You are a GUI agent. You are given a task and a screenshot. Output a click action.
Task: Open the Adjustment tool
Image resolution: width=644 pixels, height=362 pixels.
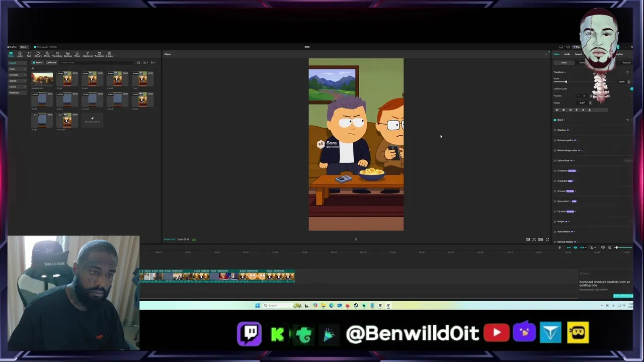pyautogui.click(x=88, y=54)
